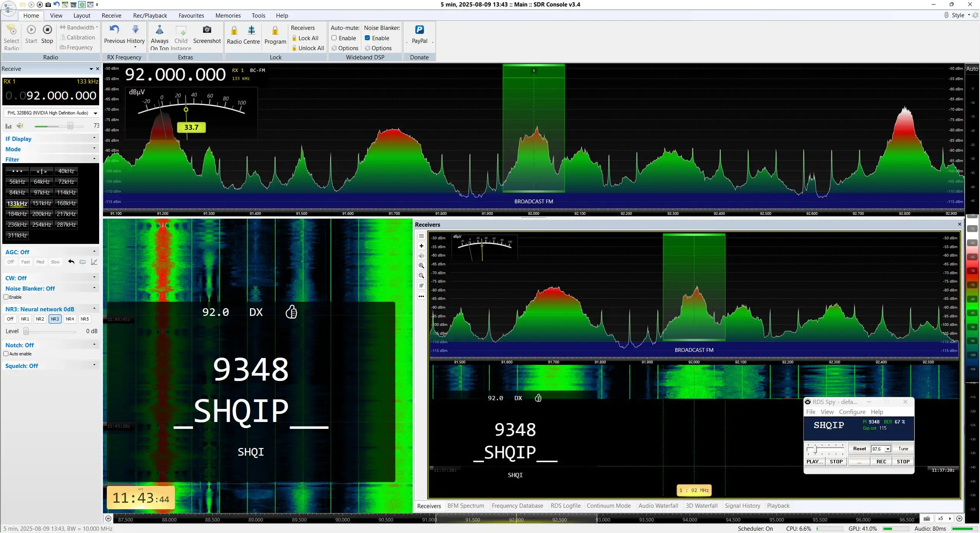The image size is (980, 533).
Task: Click the 92.000.000 frequency readout
Action: 175,74
